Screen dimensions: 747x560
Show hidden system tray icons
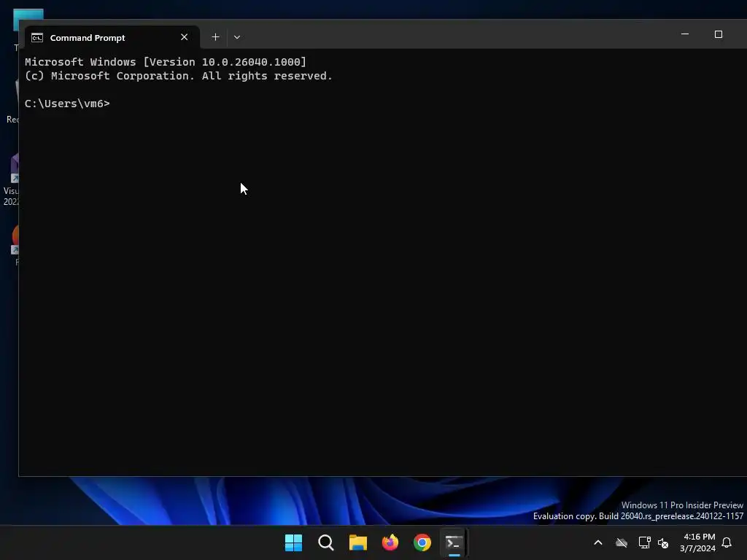(598, 542)
